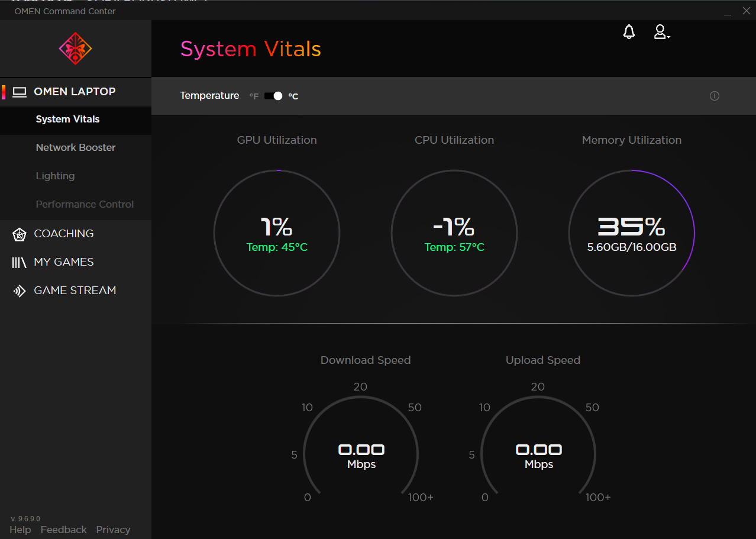
Task: Close the OMEN Command Center window
Action: point(746,11)
